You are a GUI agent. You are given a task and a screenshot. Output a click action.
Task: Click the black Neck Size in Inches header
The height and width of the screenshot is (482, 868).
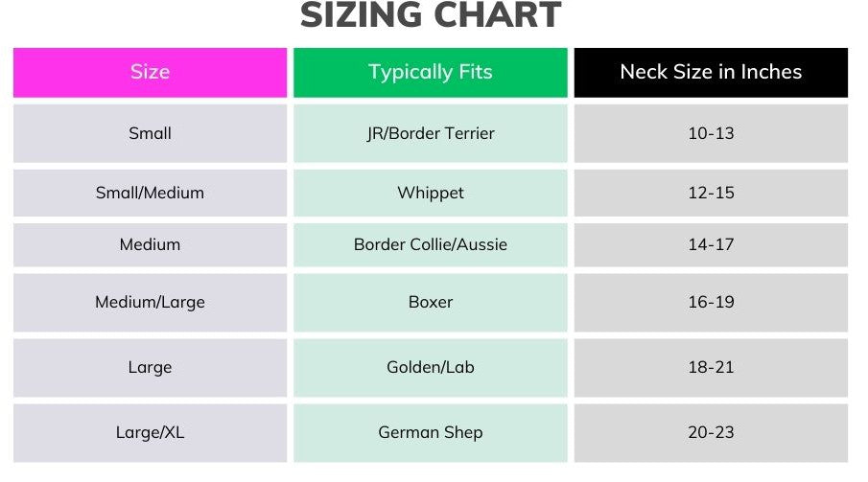711,73
